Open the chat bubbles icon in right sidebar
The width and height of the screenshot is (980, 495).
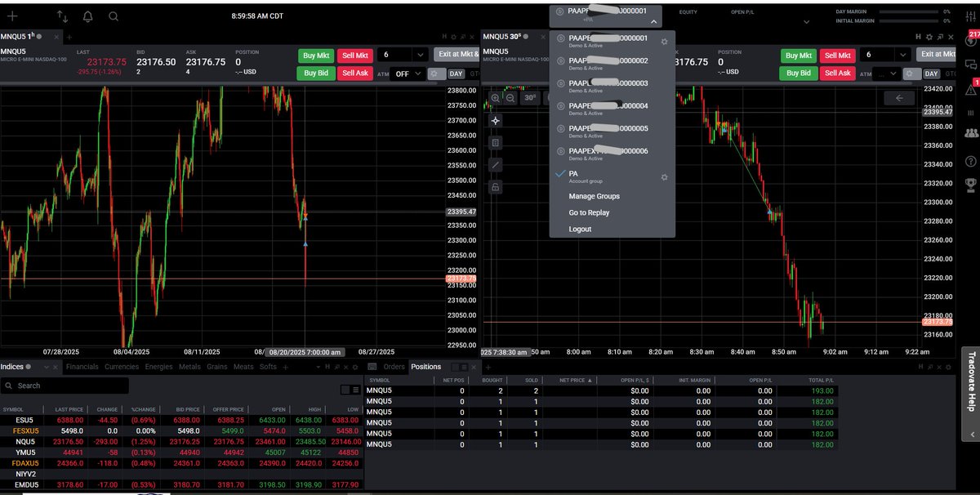(971, 64)
